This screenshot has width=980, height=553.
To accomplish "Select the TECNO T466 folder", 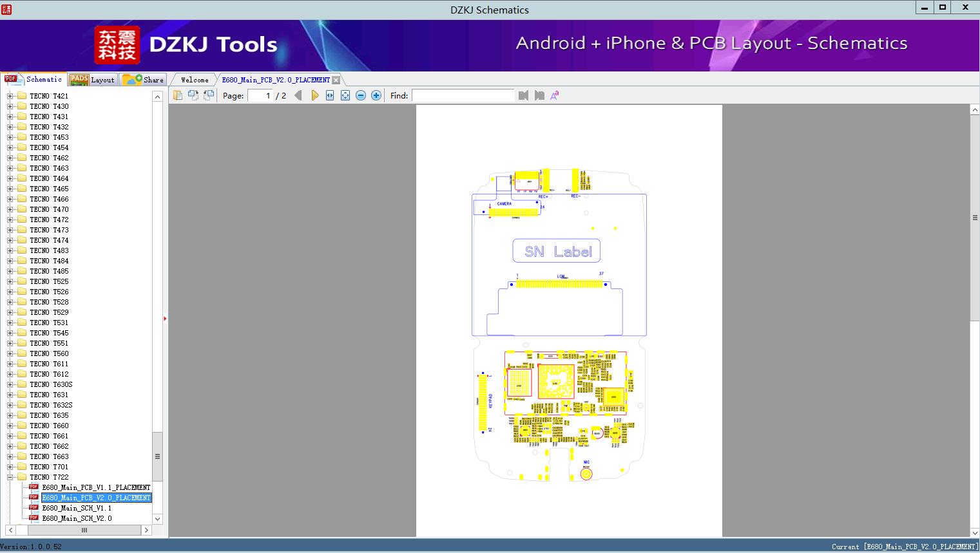I will coord(49,199).
